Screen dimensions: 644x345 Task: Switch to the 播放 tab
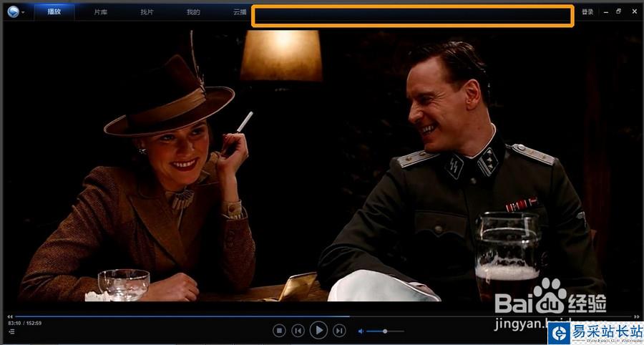54,12
